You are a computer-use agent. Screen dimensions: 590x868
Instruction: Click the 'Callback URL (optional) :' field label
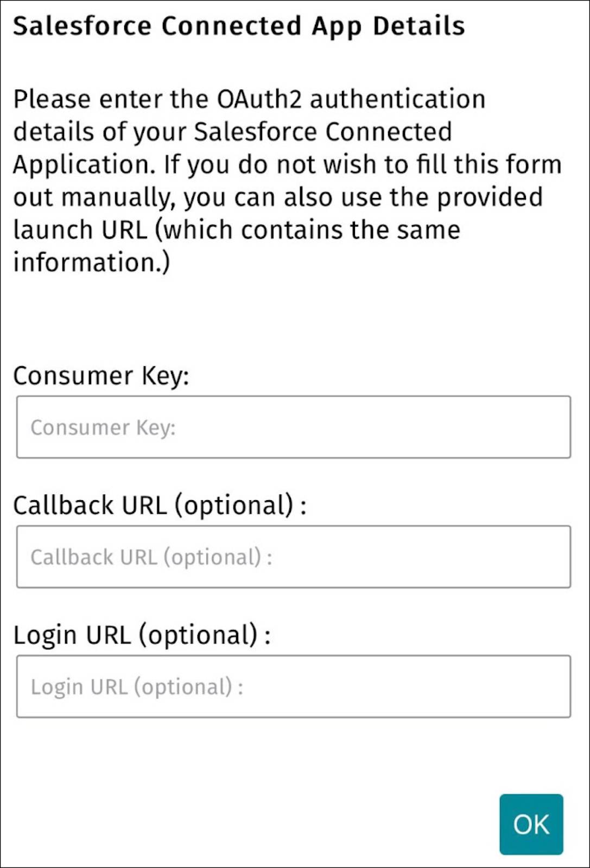[159, 505]
